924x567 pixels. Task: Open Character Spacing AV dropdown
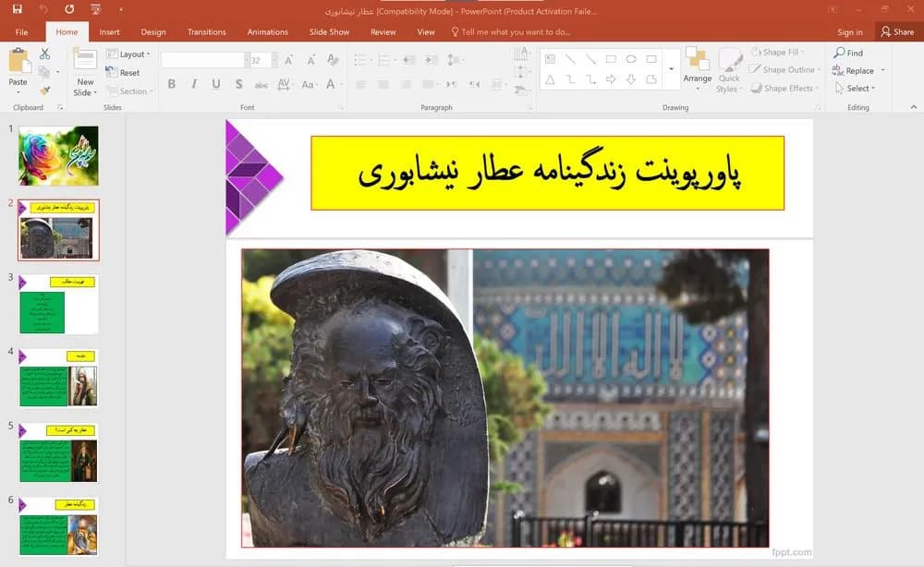[x=284, y=84]
